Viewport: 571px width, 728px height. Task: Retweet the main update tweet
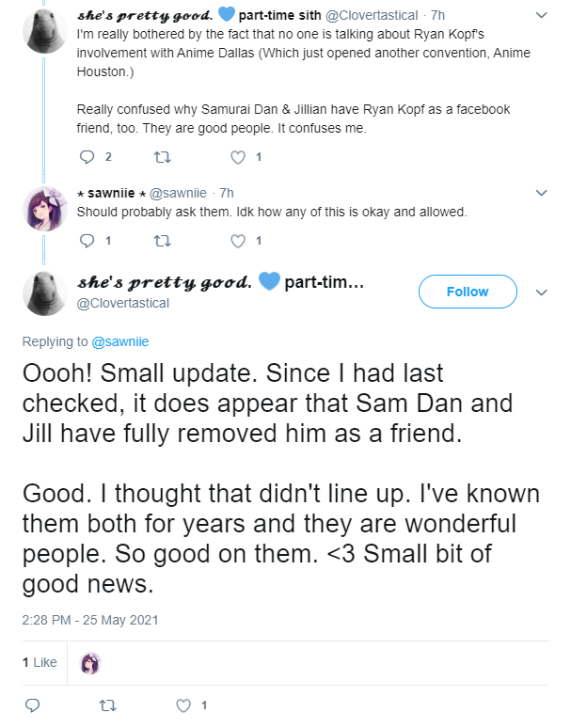(107, 705)
